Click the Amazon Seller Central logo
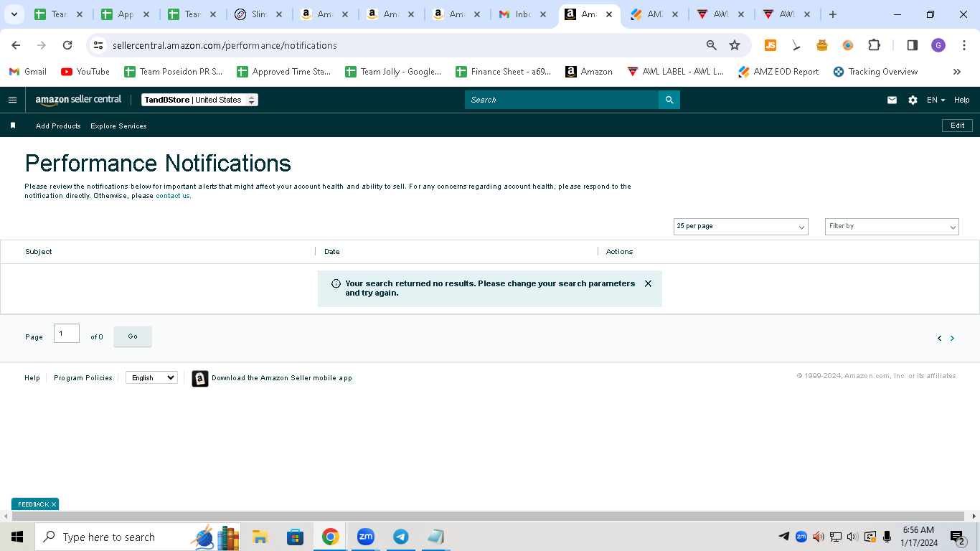 (78, 100)
